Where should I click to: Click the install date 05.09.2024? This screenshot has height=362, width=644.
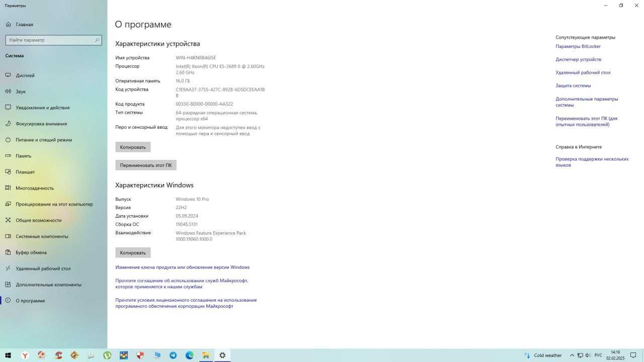pos(187,216)
